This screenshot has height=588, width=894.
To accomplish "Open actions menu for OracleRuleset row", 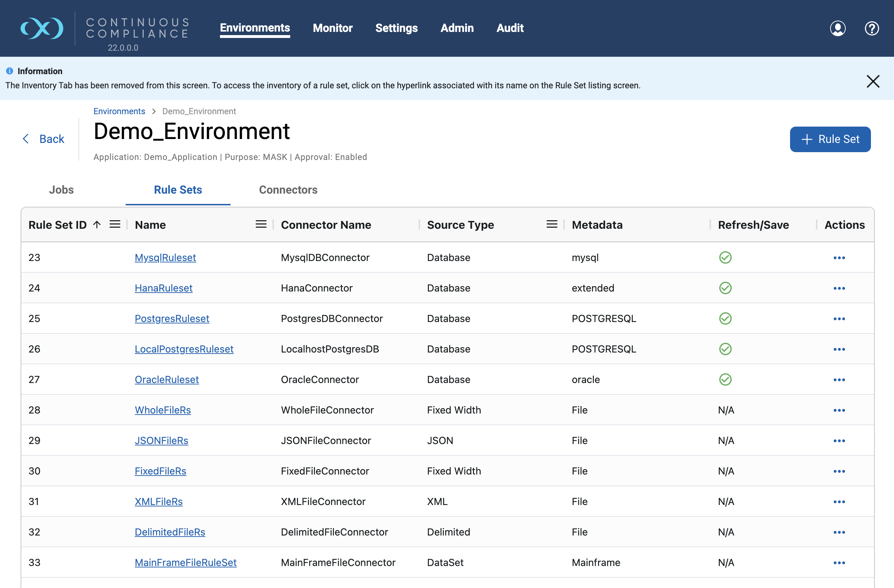I will click(839, 379).
